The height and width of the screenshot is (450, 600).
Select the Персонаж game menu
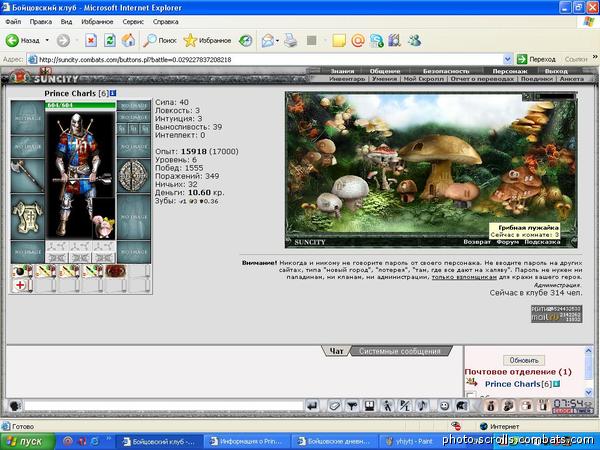click(510, 71)
